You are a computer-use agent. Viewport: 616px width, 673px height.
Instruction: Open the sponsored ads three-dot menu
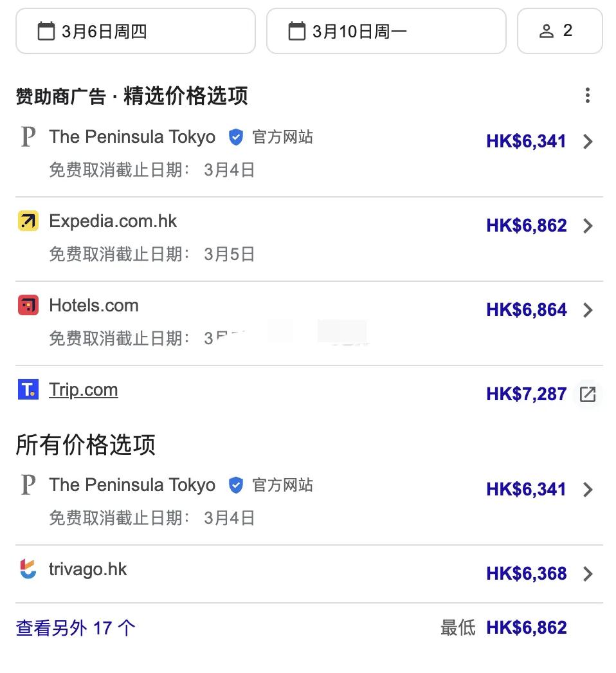[x=587, y=95]
